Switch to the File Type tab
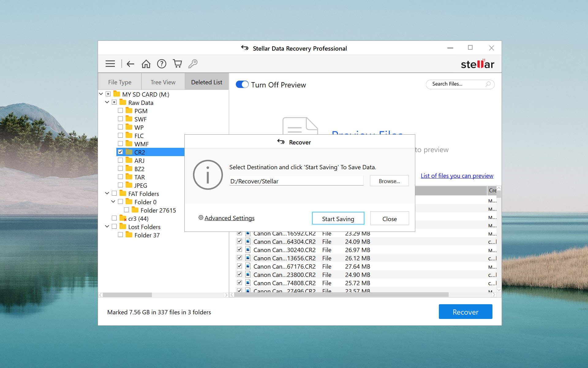The image size is (588, 368). point(120,82)
